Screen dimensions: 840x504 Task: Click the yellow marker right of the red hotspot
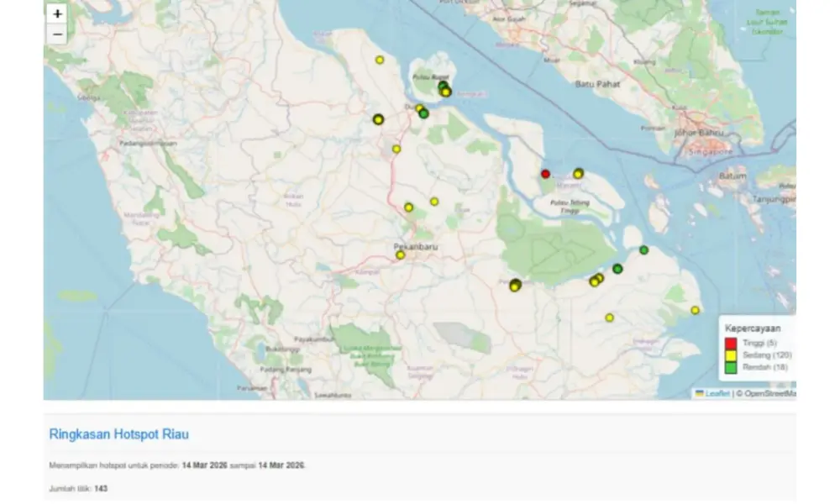click(578, 174)
